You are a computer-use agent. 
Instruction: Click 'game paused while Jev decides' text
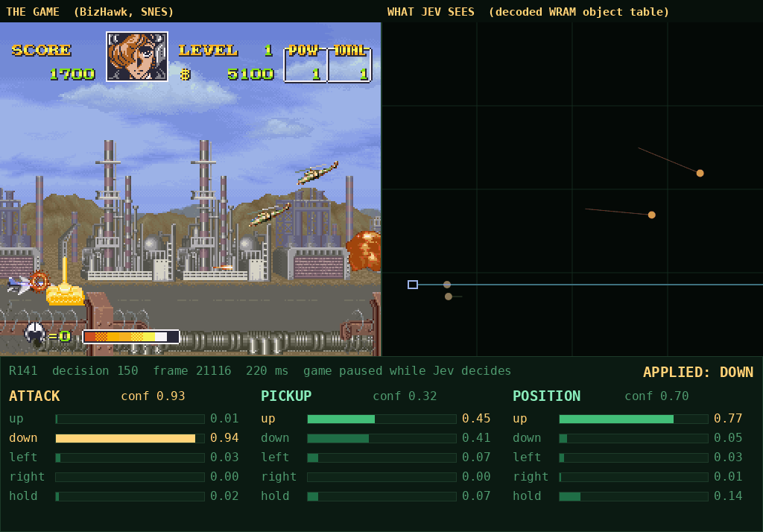[x=408, y=371]
